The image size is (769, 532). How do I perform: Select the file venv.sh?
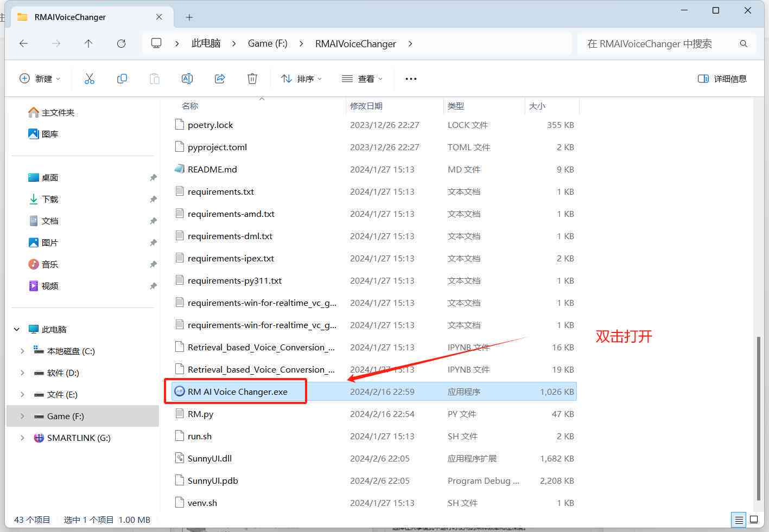coord(202,503)
